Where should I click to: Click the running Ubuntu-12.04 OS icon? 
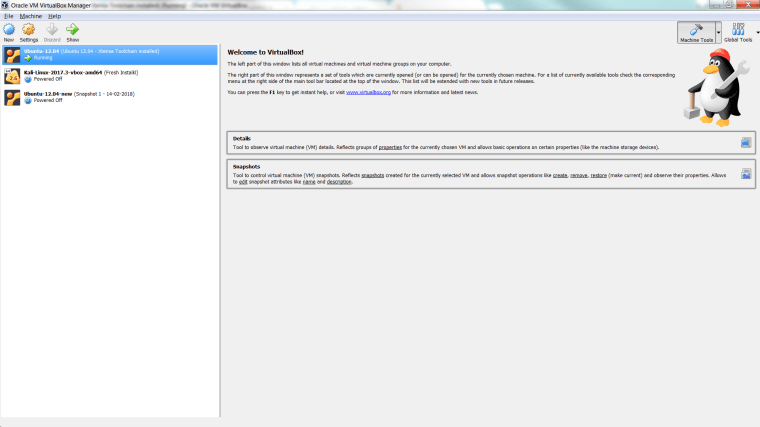(12, 55)
